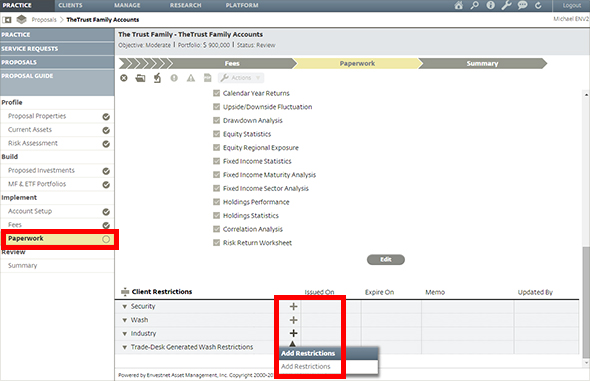The height and width of the screenshot is (381, 590).
Task: Open the chat bubble icon
Action: (x=522, y=5)
